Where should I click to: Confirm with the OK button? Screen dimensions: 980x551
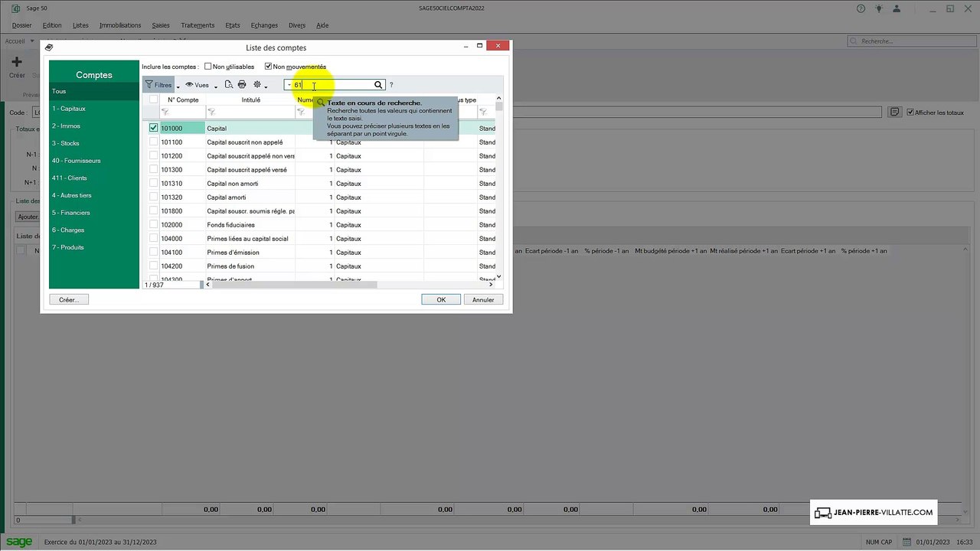click(x=441, y=299)
